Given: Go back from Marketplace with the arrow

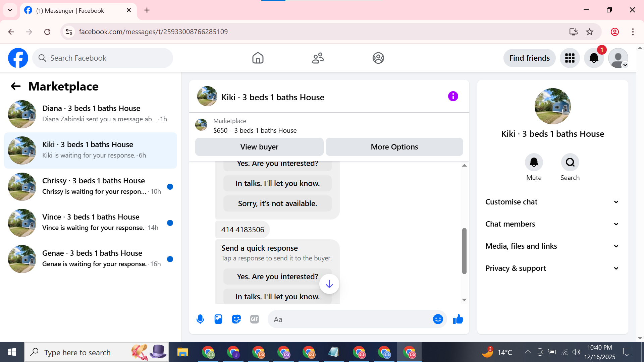Looking at the screenshot, I should click(16, 86).
